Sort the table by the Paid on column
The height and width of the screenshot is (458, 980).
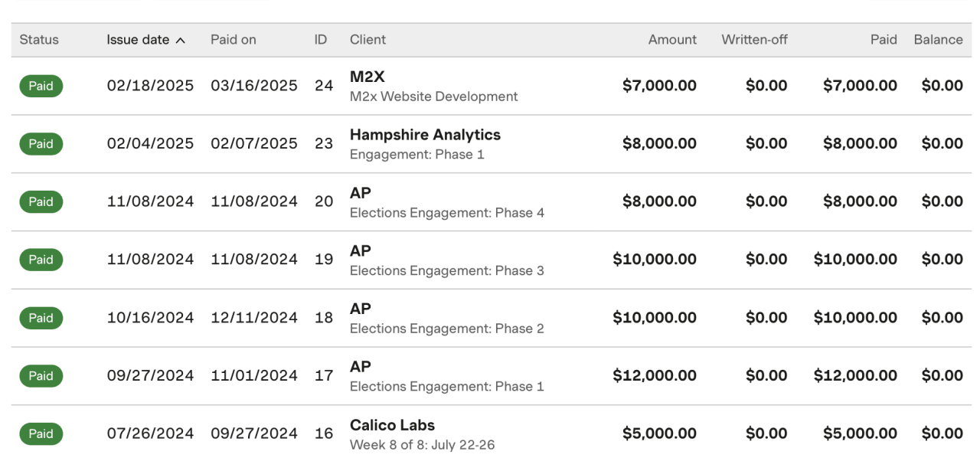234,39
